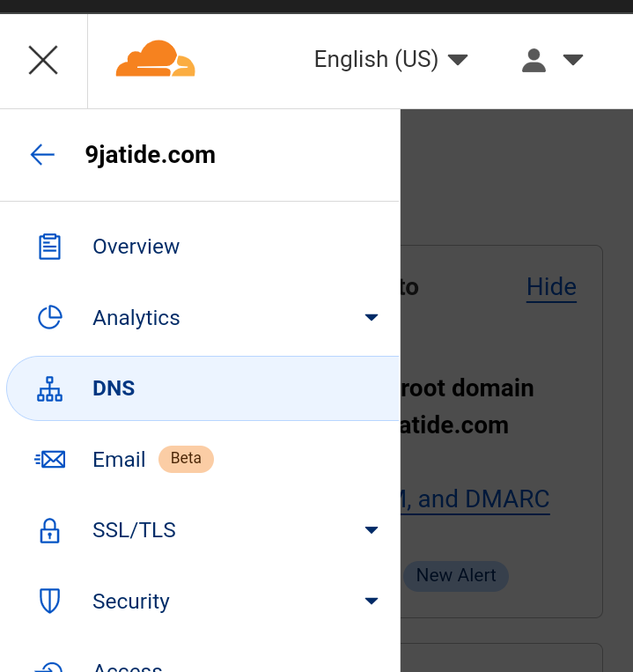Click the Email envelope icon
This screenshot has width=633, height=672.
[49, 460]
